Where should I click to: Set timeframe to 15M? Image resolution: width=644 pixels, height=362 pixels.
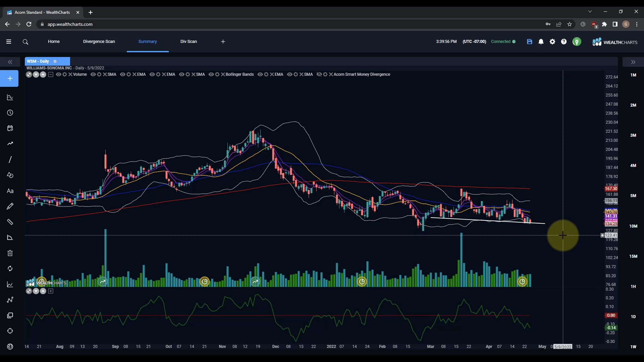click(633, 256)
